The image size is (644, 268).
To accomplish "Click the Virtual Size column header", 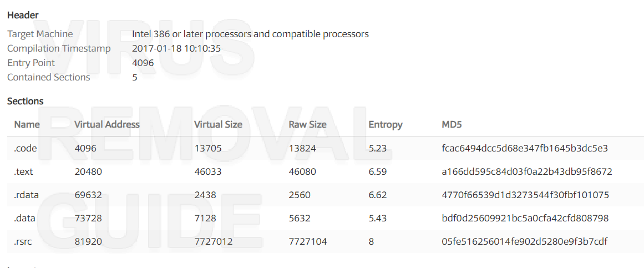I will pos(218,124).
